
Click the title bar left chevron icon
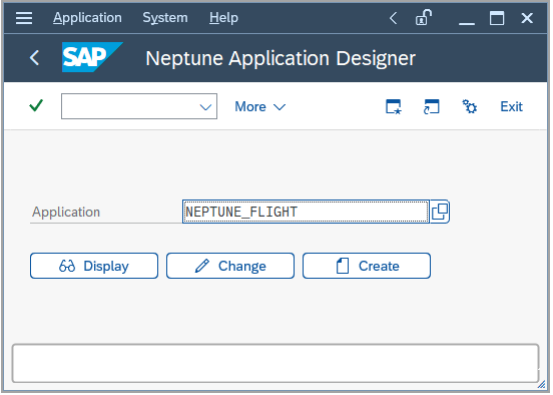click(x=393, y=18)
